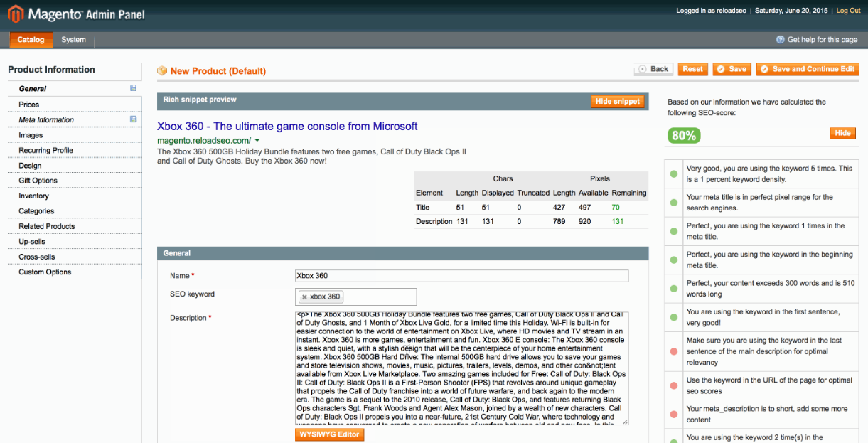Toggle Hide snippet on the preview panel

click(617, 100)
